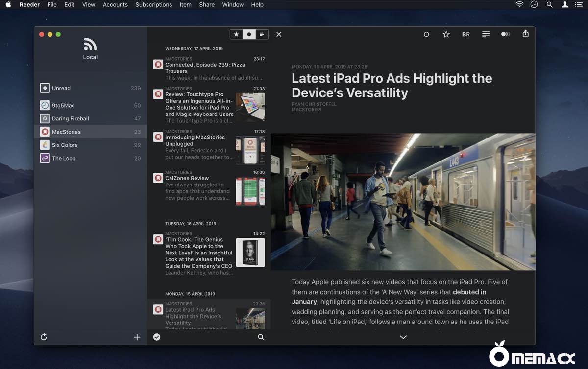Select the Six Colors feed
The image size is (588, 369).
pos(64,145)
